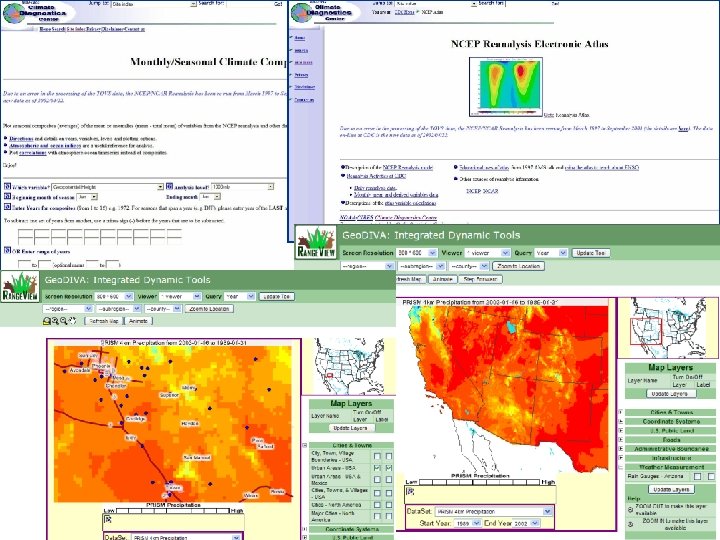Click PRISM Precipitation color legend under left map
This screenshot has width=720, height=540.
point(173,510)
